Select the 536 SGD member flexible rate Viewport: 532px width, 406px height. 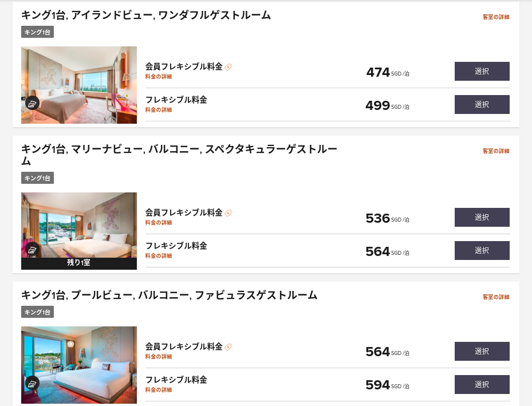(x=482, y=218)
